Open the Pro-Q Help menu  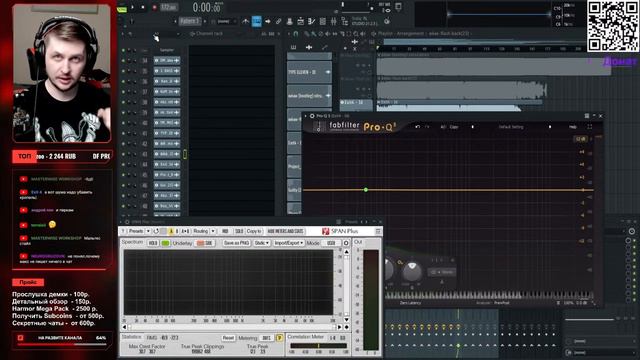pos(573,127)
